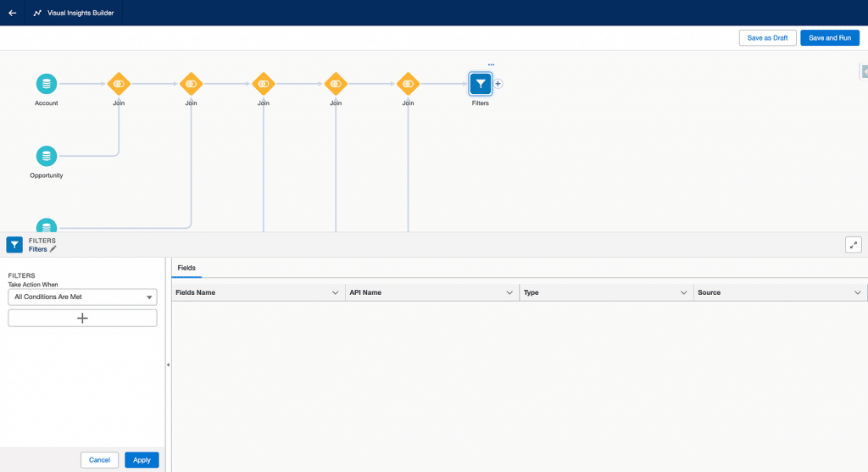
Task: Open the All Conditions Are Met dropdown
Action: [x=82, y=297]
